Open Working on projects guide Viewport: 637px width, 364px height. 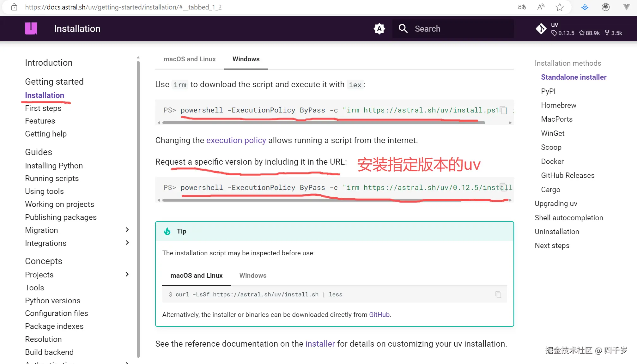tap(60, 204)
